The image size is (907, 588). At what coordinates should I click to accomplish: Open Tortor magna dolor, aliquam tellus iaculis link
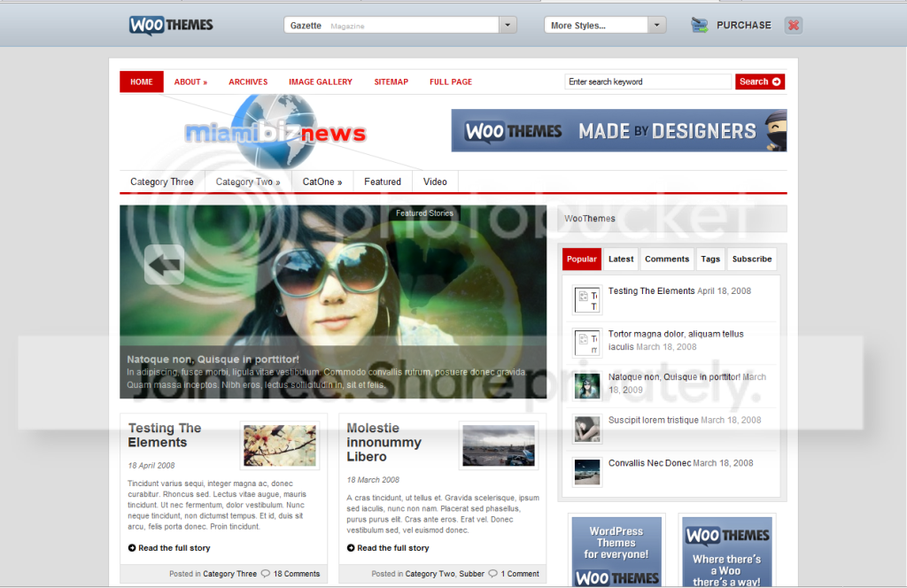[x=676, y=340]
